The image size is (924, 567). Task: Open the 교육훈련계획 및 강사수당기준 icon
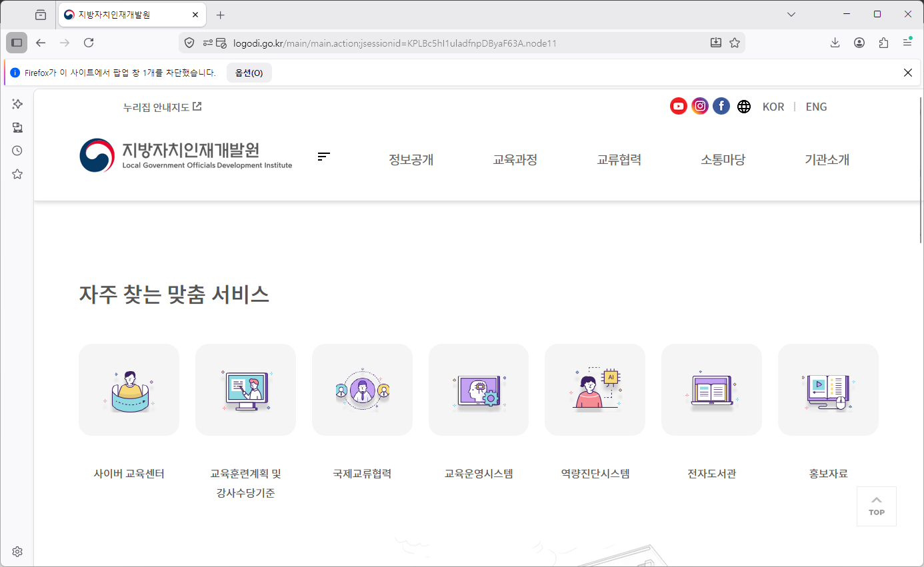(x=245, y=390)
